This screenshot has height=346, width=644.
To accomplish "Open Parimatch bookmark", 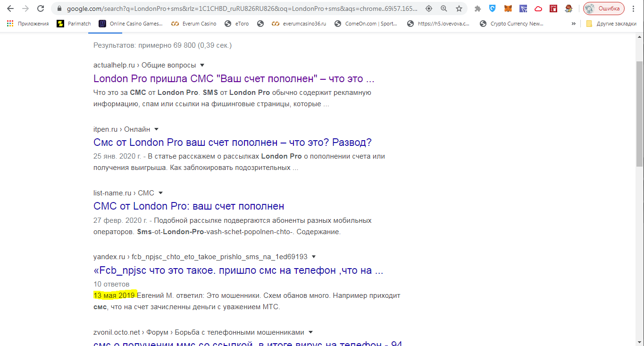I will (74, 24).
